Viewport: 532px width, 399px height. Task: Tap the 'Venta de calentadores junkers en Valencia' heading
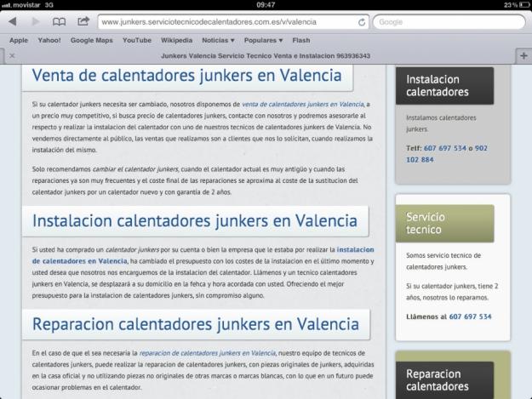(x=187, y=75)
